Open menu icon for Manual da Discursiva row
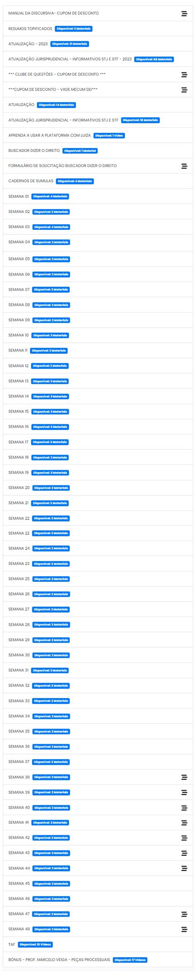Screen dimensions: 196x980 (x=184, y=14)
